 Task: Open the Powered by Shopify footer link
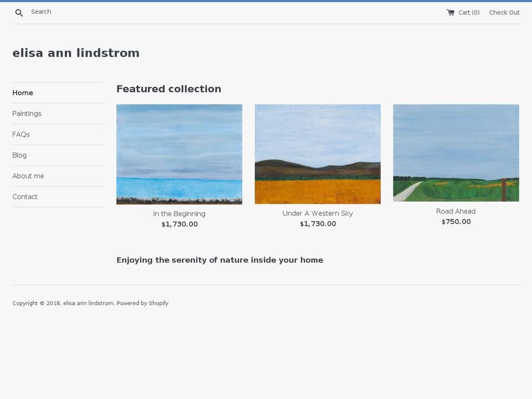[x=142, y=303]
